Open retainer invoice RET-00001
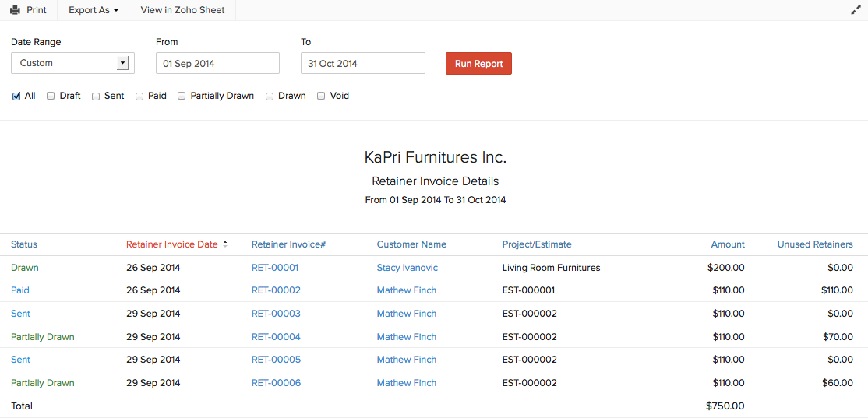The image size is (868, 418). click(275, 268)
